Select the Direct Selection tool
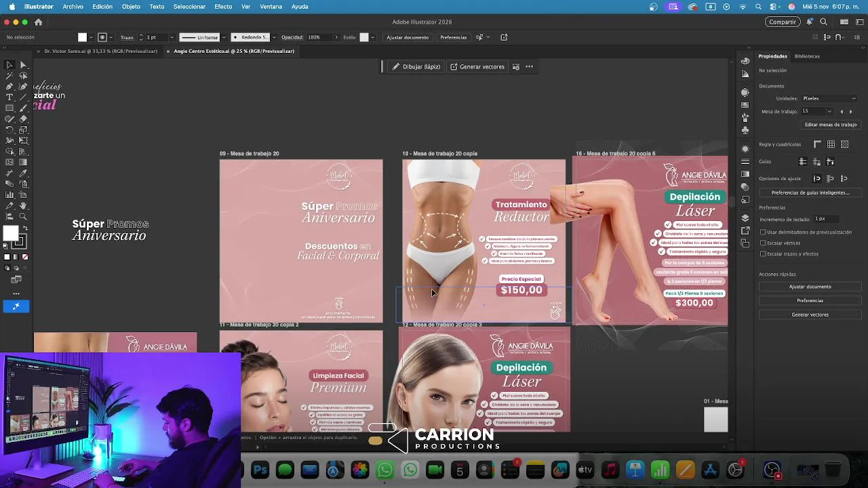 pos(23,64)
